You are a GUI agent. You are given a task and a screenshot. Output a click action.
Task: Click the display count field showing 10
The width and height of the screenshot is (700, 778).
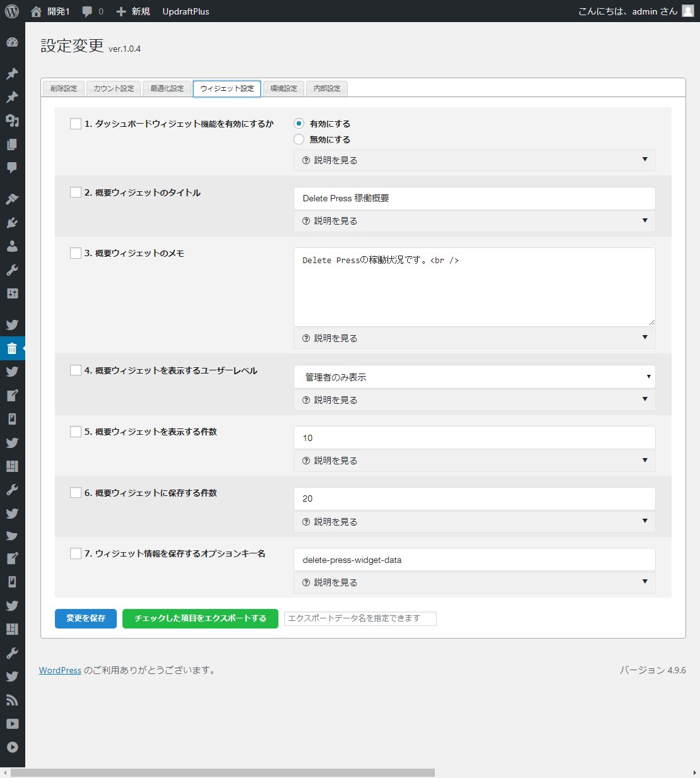[x=475, y=437]
